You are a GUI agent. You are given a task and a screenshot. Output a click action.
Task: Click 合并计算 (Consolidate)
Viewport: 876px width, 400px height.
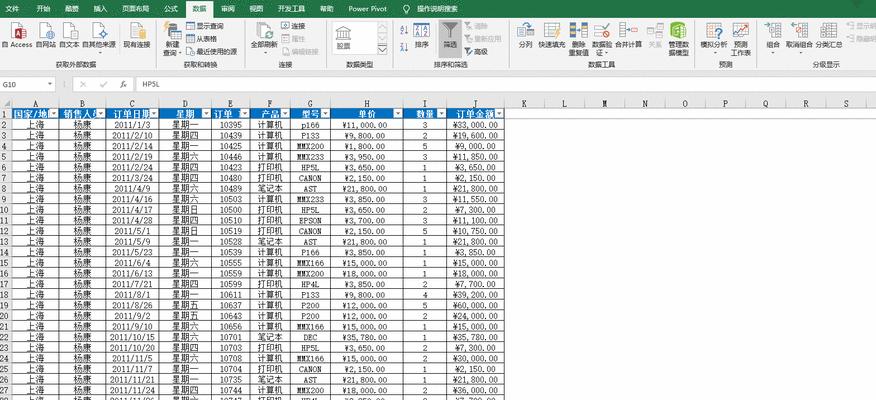pyautogui.click(x=629, y=35)
